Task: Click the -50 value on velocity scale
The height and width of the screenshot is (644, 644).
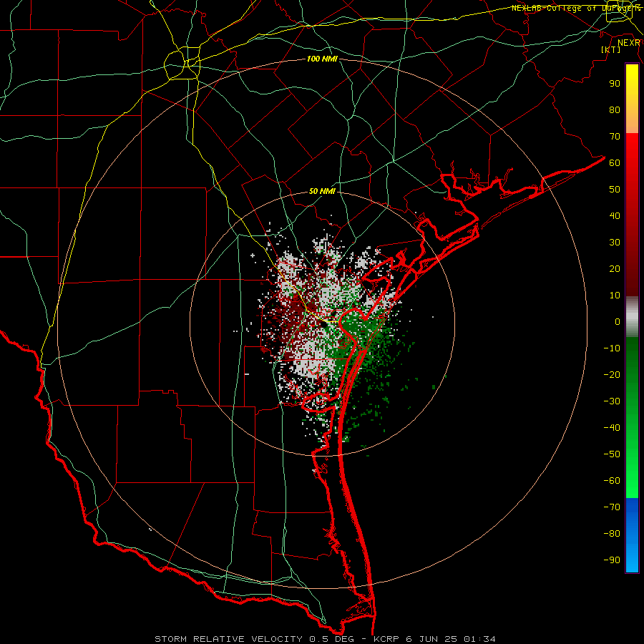Action: pyautogui.click(x=612, y=454)
